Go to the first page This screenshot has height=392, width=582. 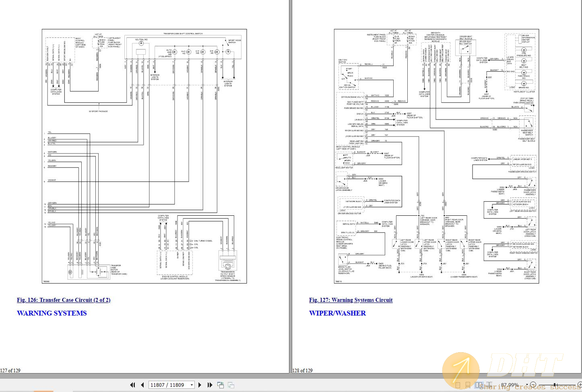[x=132, y=385]
